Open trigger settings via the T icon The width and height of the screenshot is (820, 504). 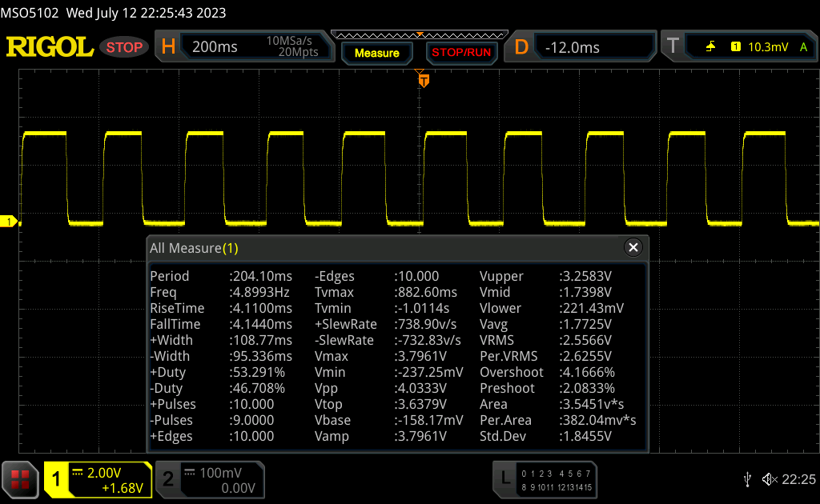click(673, 47)
